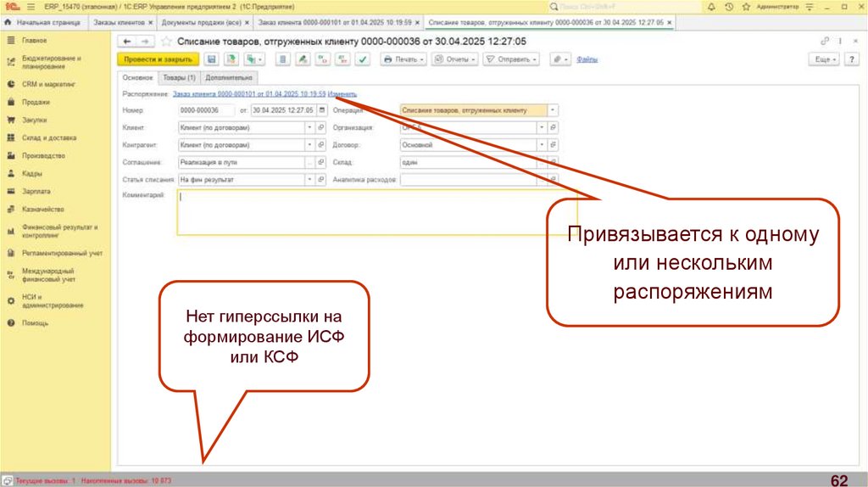Open the Продажи sidebar section
The image size is (868, 487).
pos(36,102)
